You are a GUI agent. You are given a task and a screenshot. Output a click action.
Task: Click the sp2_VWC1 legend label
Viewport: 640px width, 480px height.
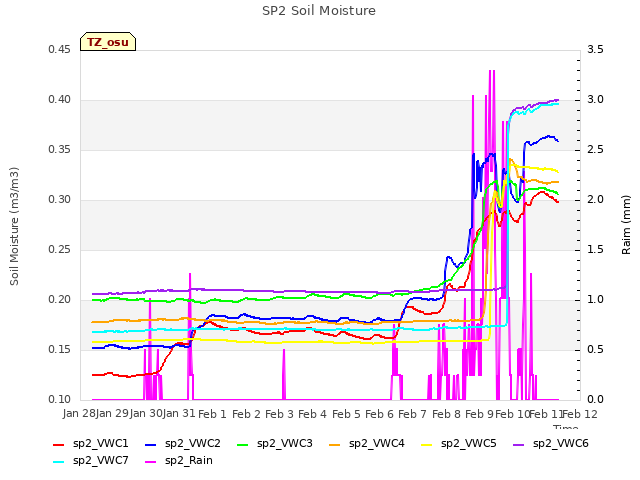tap(100, 443)
